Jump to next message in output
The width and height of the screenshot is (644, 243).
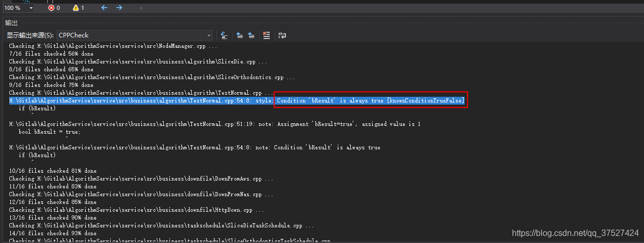251,35
